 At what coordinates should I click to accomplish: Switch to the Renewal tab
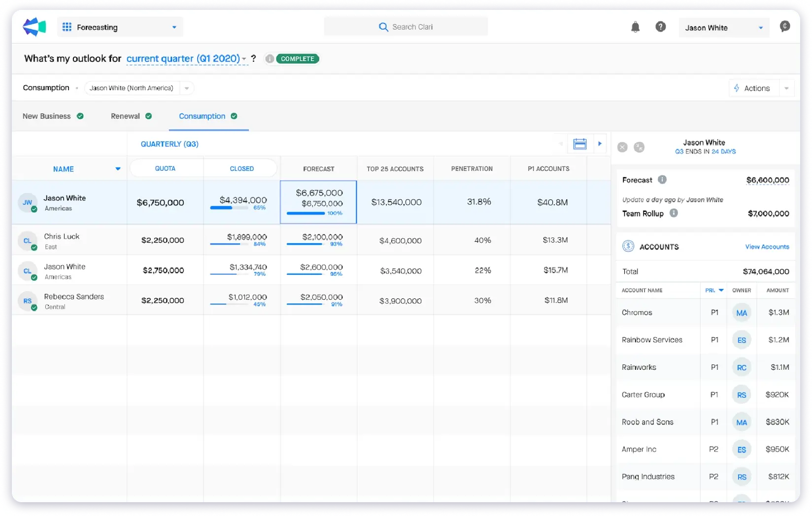pyautogui.click(x=124, y=116)
